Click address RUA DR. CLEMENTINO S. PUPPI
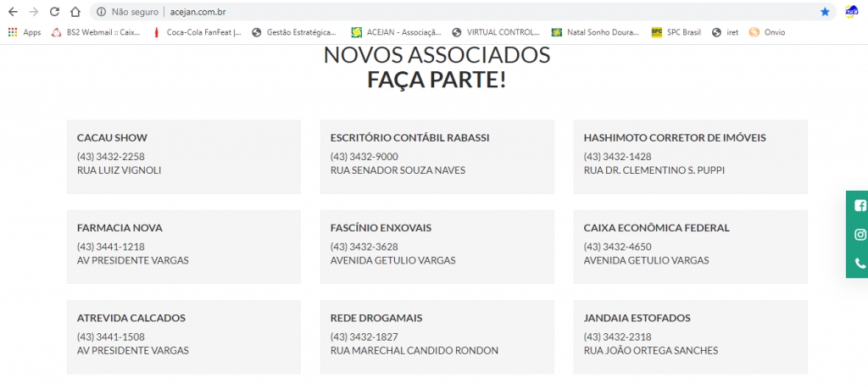Screen dimensions: 868x389 [654, 170]
